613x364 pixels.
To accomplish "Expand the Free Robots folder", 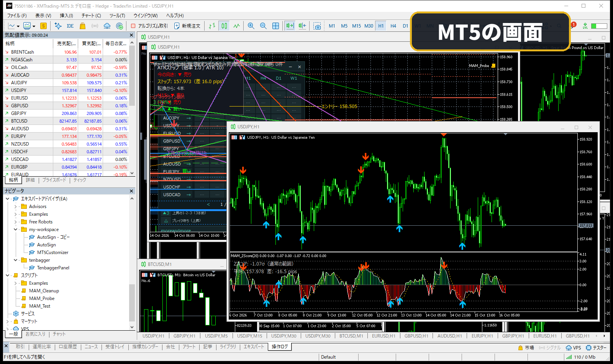I will (x=16, y=222).
